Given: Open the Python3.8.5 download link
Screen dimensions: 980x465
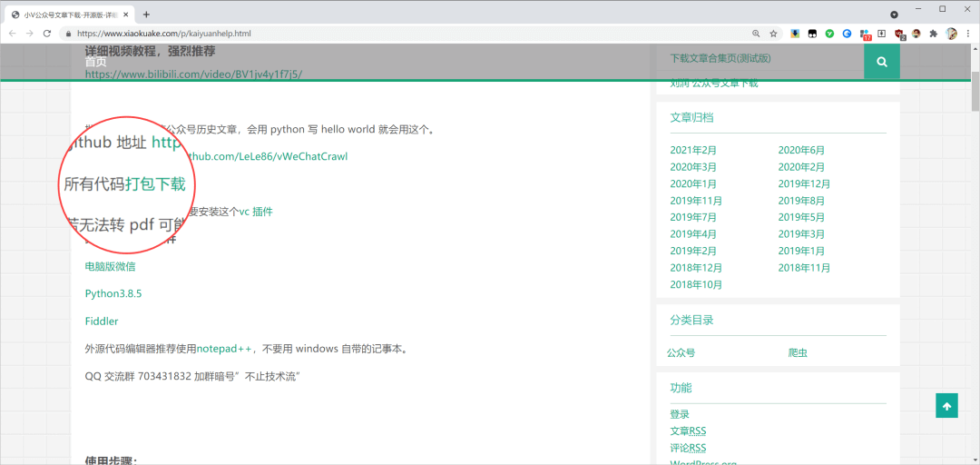Looking at the screenshot, I should pyautogui.click(x=113, y=293).
